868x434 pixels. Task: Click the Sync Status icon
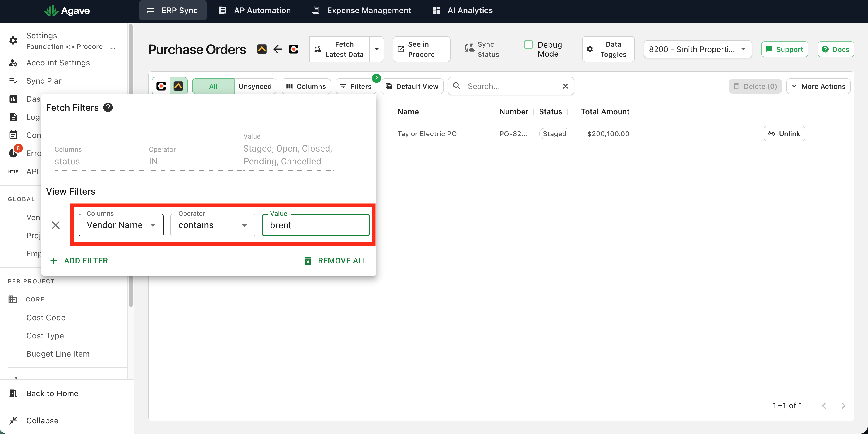coord(469,48)
